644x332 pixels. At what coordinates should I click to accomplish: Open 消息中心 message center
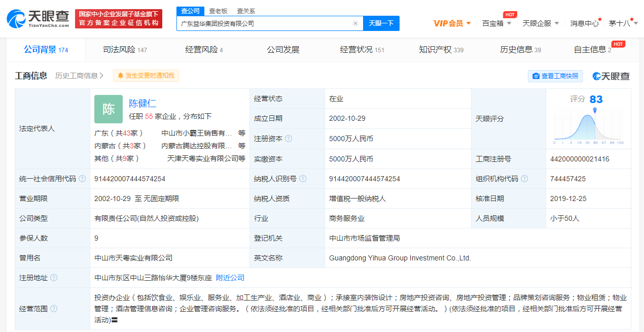click(585, 23)
